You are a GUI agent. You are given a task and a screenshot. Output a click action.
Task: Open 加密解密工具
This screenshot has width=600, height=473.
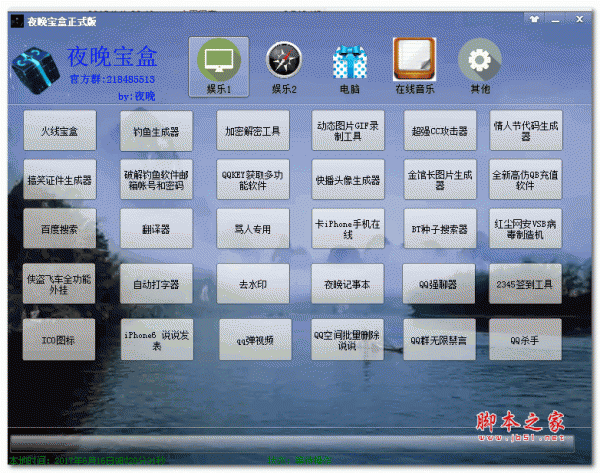tap(253, 131)
